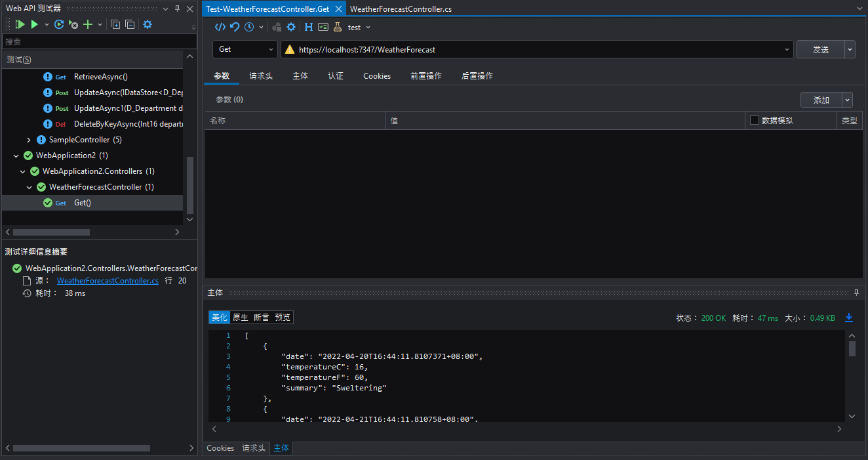
Task: Click the blue circular repeat-run icon
Action: pyautogui.click(x=59, y=24)
